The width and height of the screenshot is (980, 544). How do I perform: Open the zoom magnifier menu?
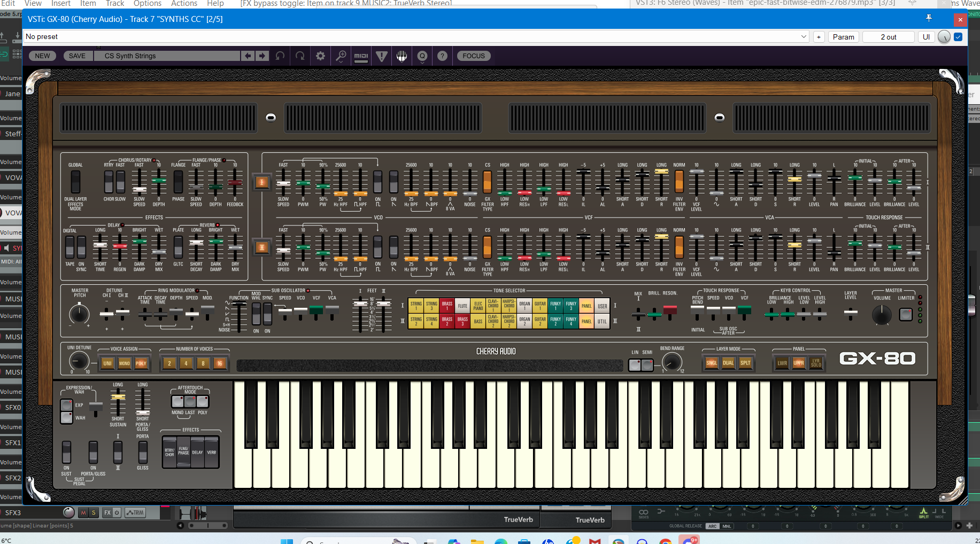[x=341, y=56]
